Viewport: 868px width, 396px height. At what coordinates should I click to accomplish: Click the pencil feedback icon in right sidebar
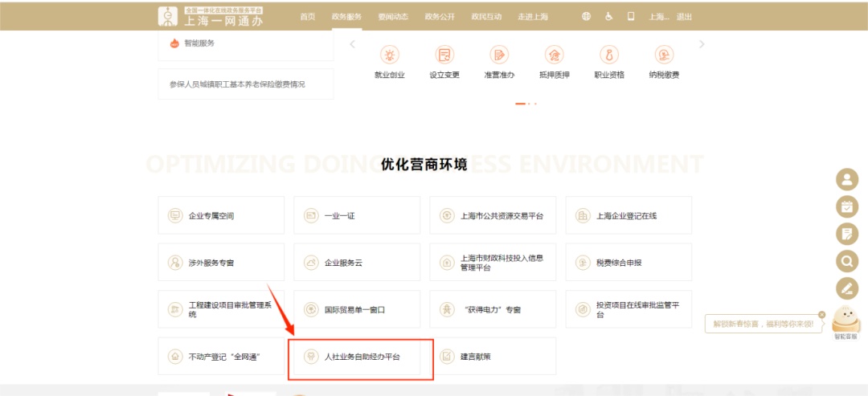[x=846, y=288]
